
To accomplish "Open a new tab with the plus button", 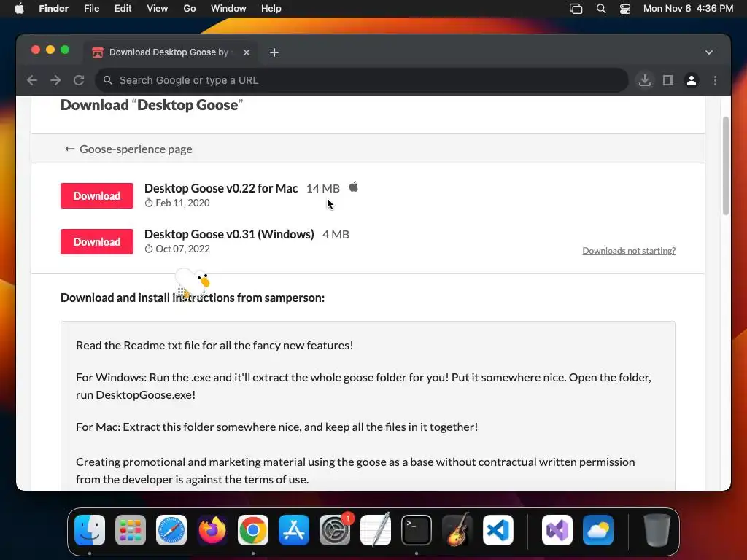I will (274, 52).
